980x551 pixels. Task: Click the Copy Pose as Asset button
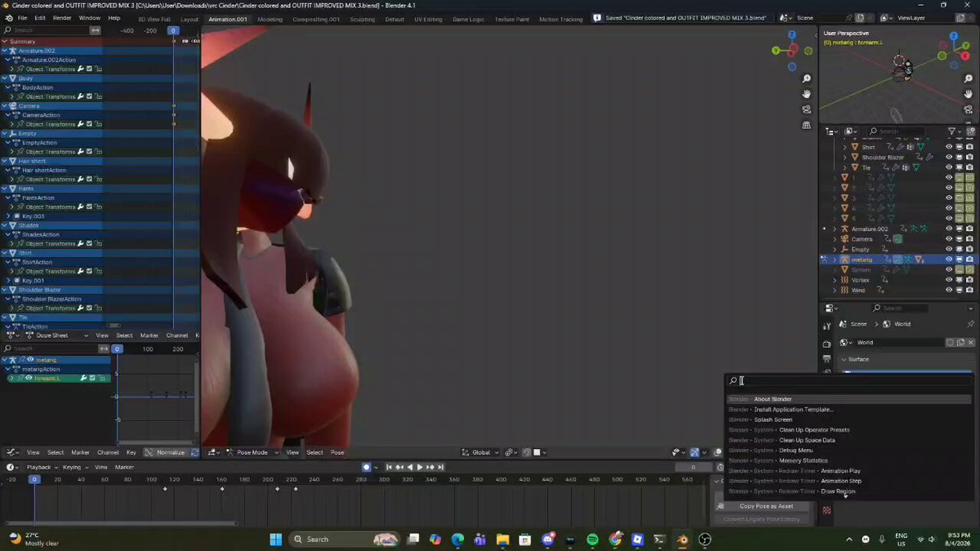coord(766,506)
